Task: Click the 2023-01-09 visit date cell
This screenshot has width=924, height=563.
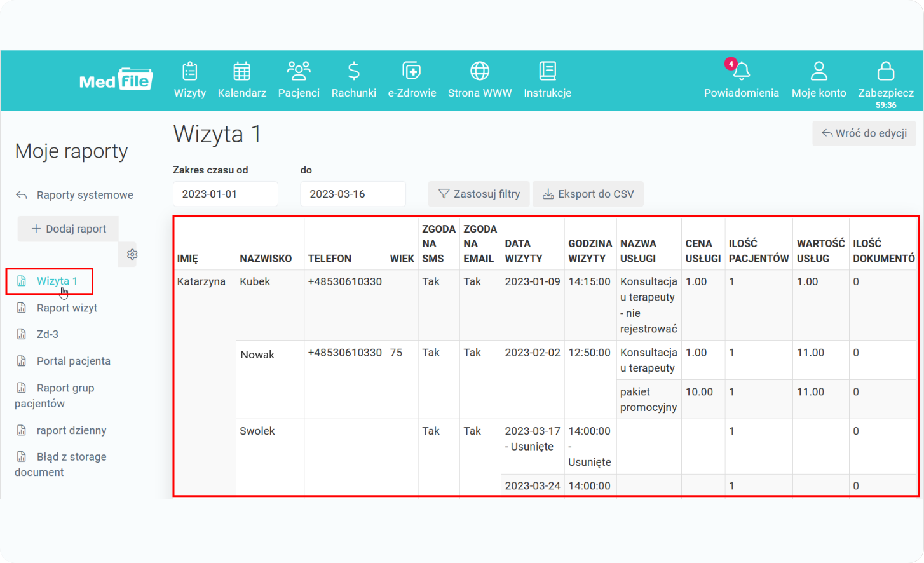Action: 533,281
